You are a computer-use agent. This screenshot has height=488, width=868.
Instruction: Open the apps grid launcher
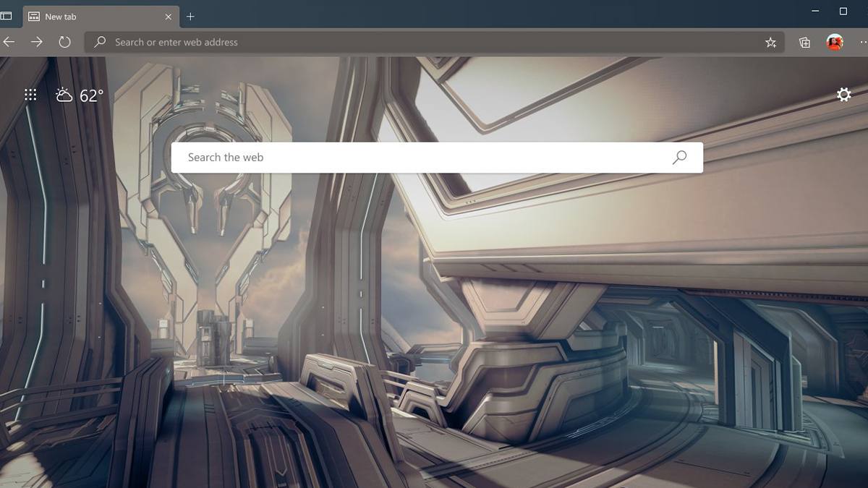pos(30,95)
